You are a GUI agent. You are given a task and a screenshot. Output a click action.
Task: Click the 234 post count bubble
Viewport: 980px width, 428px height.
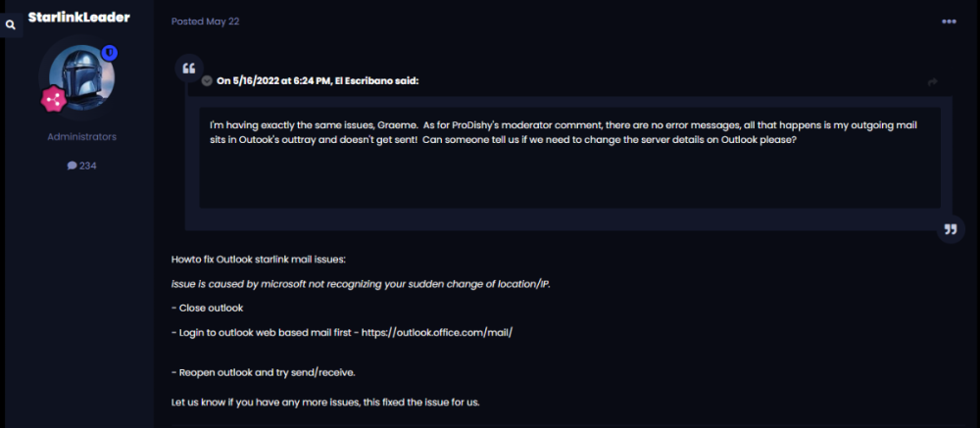pos(81,166)
